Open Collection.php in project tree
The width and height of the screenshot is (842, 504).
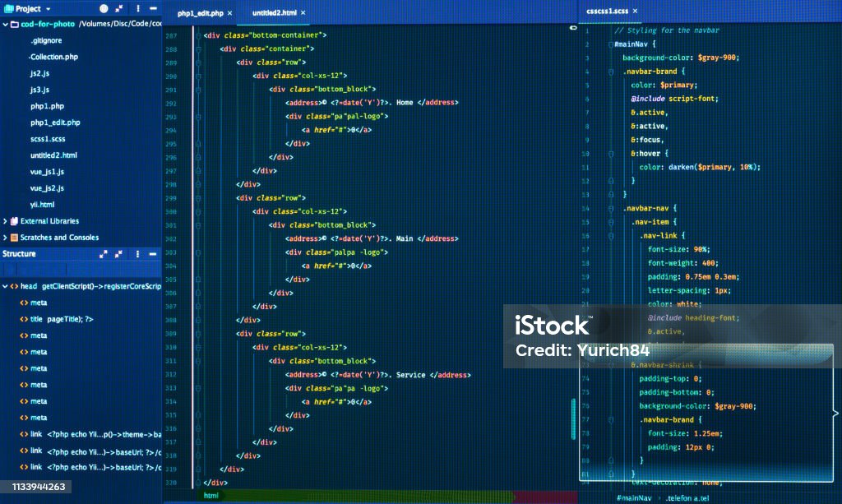tap(53, 57)
